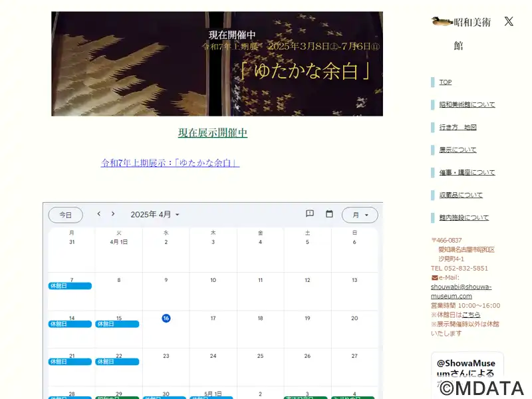Click the ゆたかな余白 exhibition banner image
The height and width of the screenshot is (399, 532).
tap(217, 64)
